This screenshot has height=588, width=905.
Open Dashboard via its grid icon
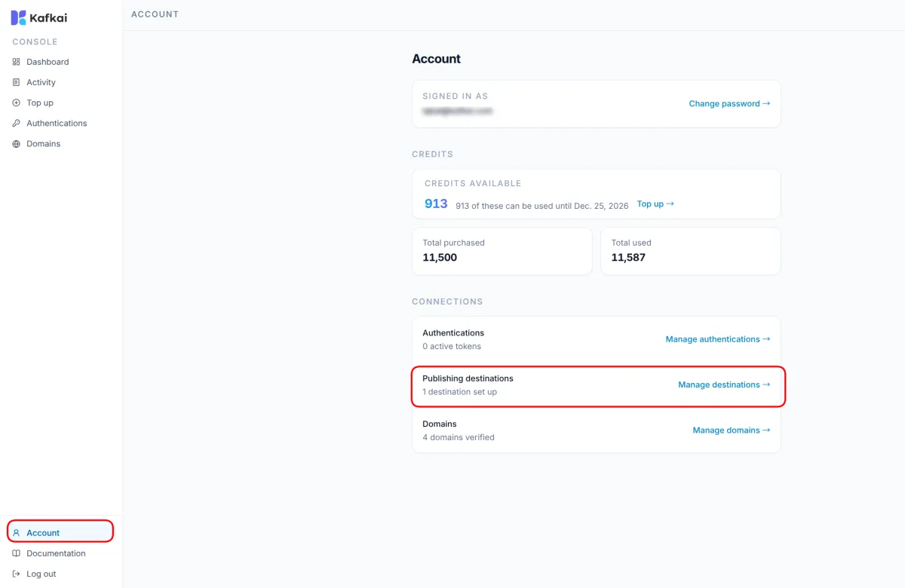17,62
